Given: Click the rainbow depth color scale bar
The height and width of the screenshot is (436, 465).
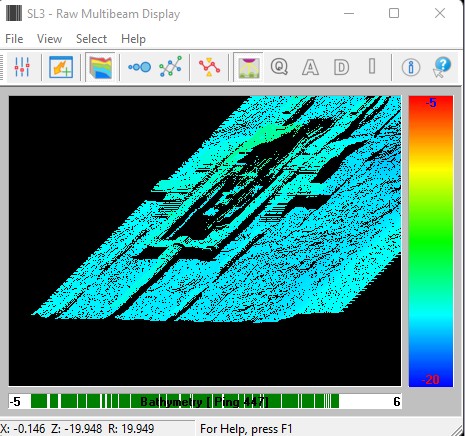Looking at the screenshot, I should (431, 241).
